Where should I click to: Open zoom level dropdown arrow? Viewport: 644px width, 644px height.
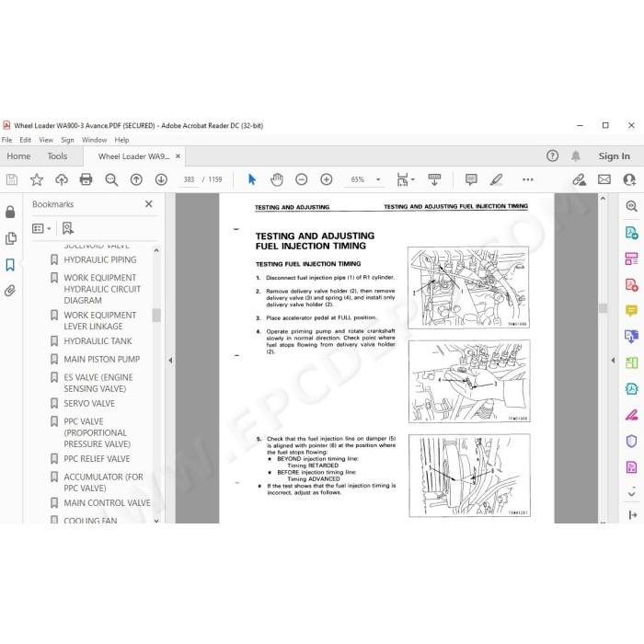coord(378,179)
